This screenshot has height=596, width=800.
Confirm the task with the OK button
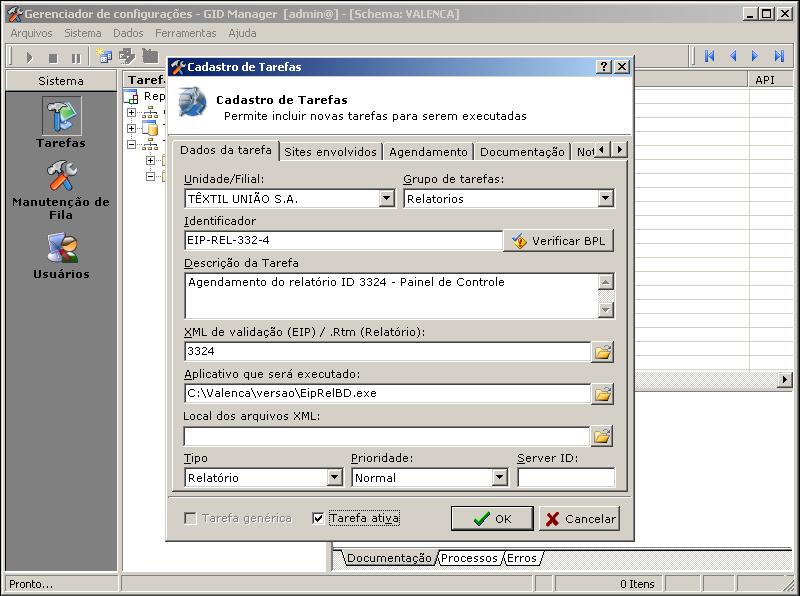click(x=491, y=519)
